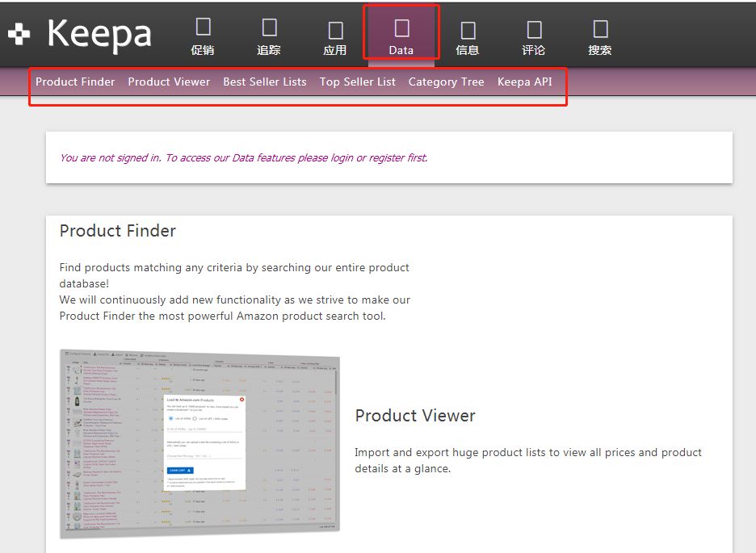Open the Best Seller Lists tab

(x=265, y=82)
